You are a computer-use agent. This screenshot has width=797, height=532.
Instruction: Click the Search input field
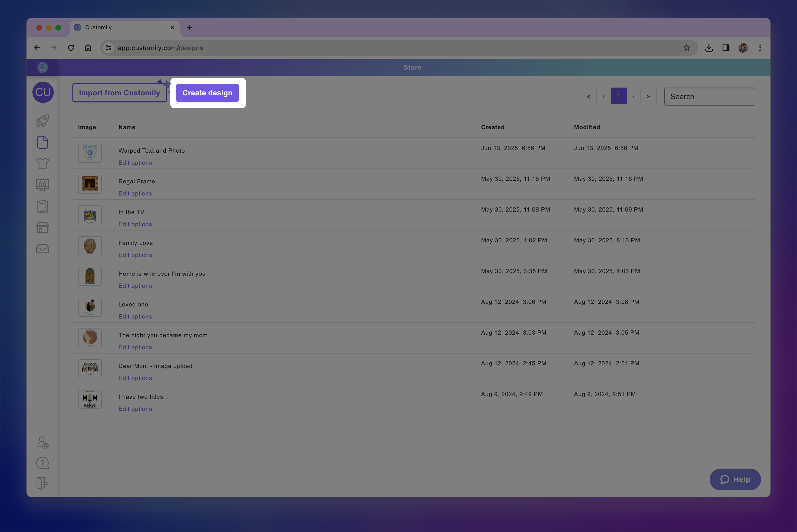click(x=709, y=96)
